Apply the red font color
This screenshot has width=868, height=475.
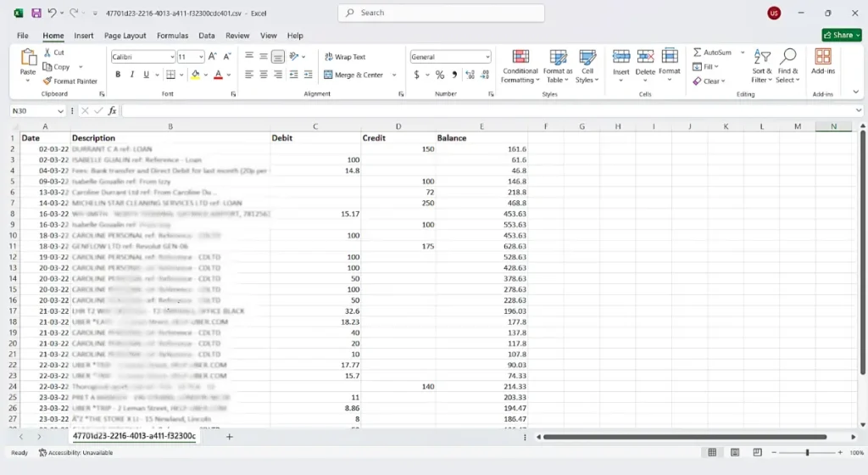[218, 75]
